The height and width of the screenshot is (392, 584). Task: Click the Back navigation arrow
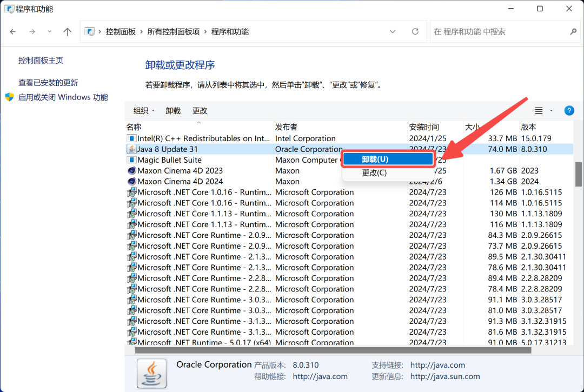click(13, 32)
